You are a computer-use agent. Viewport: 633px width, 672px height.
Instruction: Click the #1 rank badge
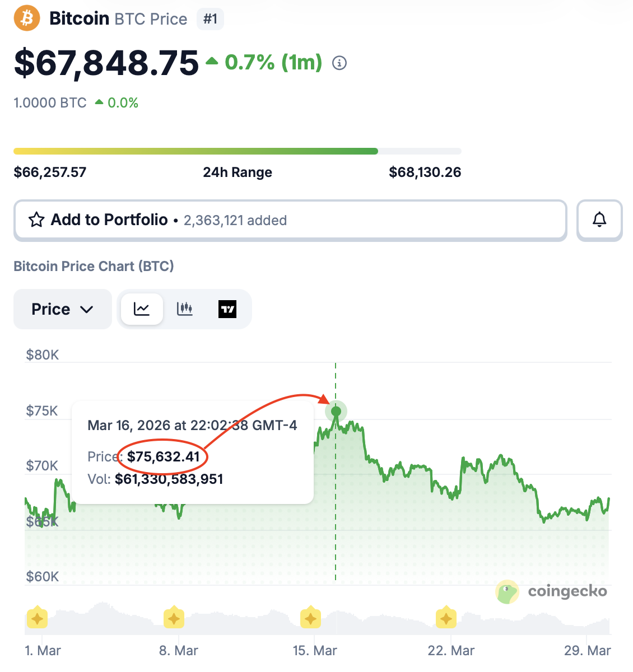click(x=210, y=19)
